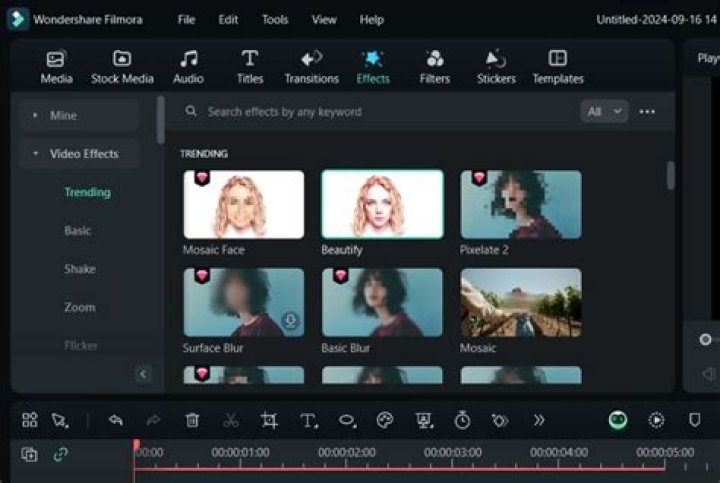Select the Shake effects category

(x=80, y=269)
